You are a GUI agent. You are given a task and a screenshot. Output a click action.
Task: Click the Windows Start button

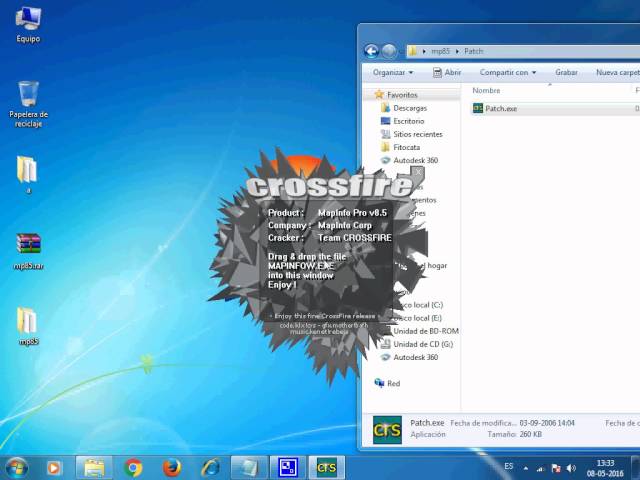point(17,468)
